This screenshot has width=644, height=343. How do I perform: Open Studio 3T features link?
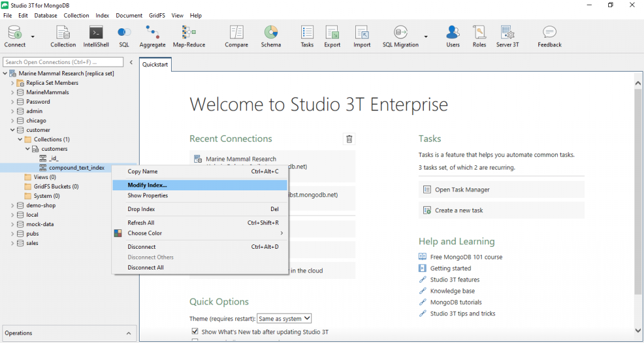point(455,280)
